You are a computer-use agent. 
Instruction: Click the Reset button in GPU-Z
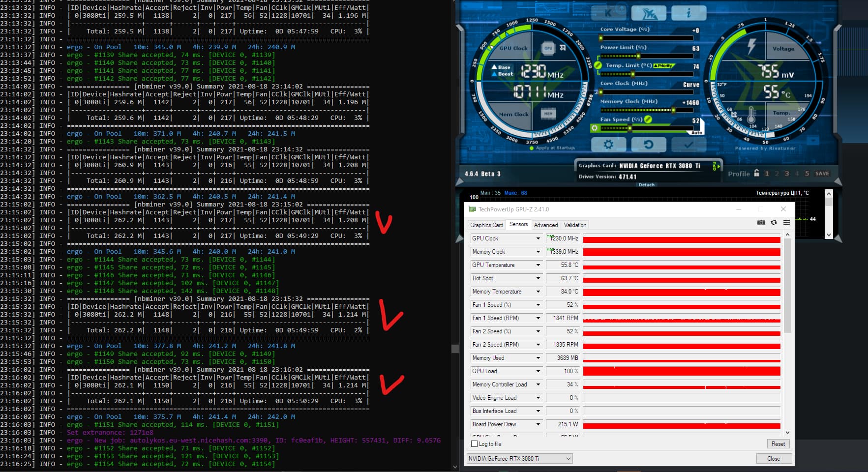tap(778, 443)
